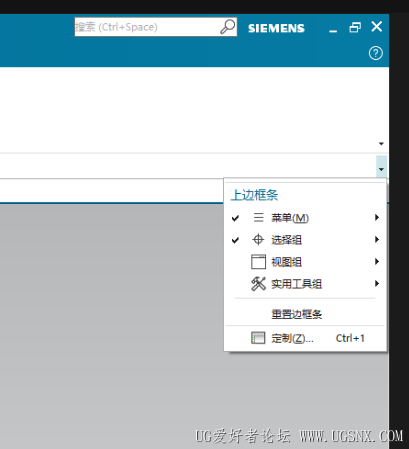
Task: Click the Ctrl+1 shortcut text
Action: tap(350, 338)
